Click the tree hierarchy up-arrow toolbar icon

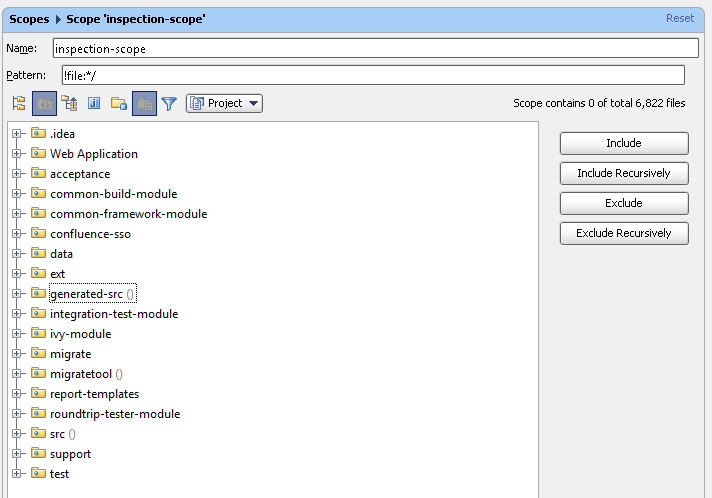click(69, 104)
